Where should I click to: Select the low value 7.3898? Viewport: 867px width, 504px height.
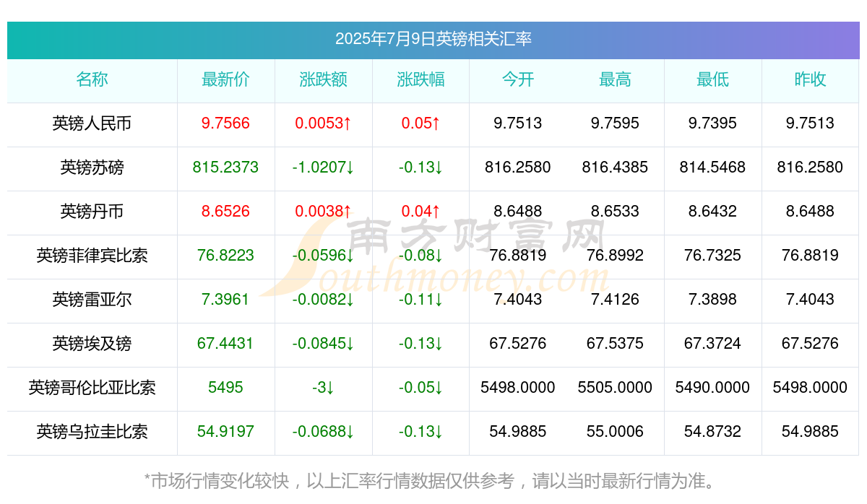pos(712,300)
